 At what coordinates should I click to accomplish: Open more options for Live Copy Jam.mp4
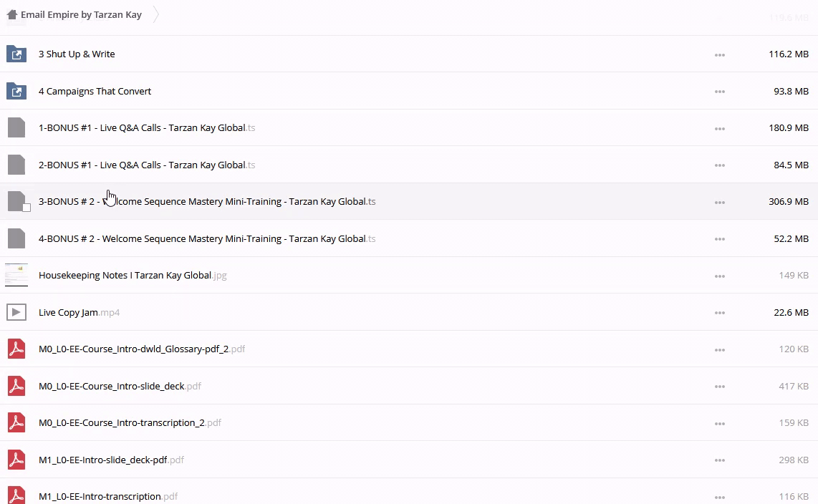(x=719, y=313)
